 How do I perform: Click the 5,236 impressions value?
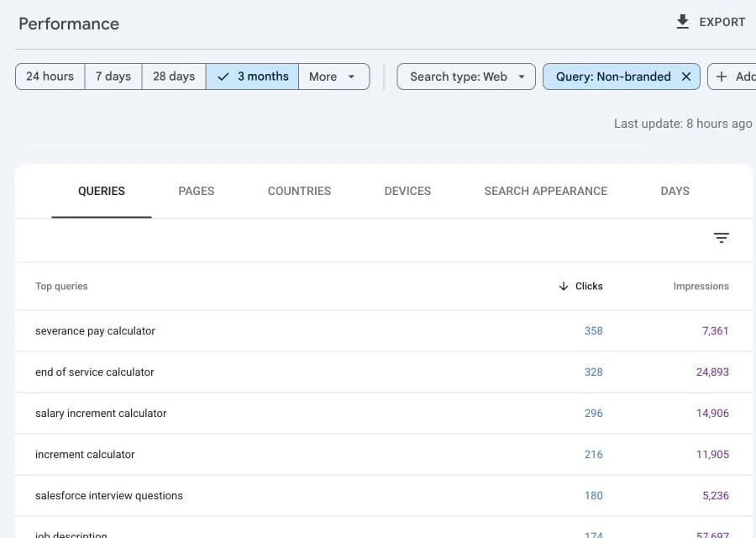point(716,495)
